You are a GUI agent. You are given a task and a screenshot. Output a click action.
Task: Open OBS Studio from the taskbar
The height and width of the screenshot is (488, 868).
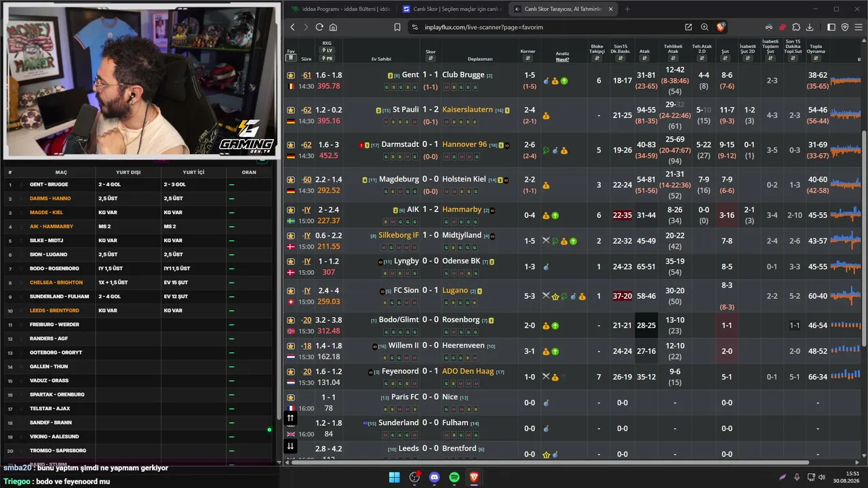[414, 477]
